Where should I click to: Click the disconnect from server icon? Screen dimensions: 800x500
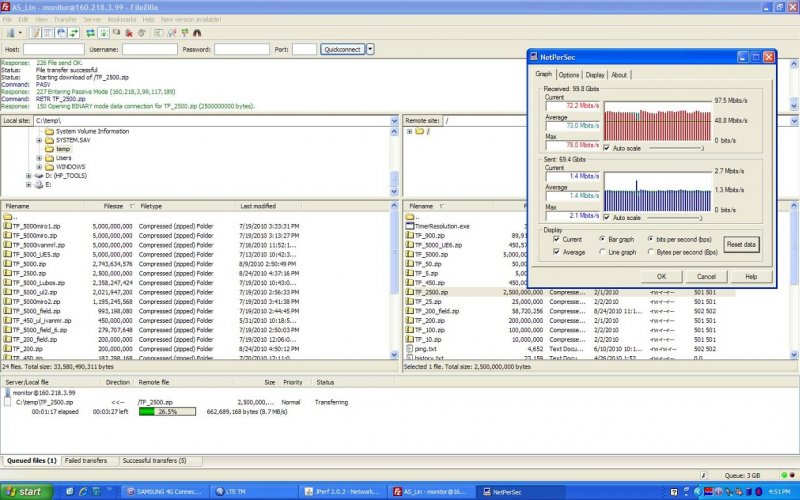point(130,33)
